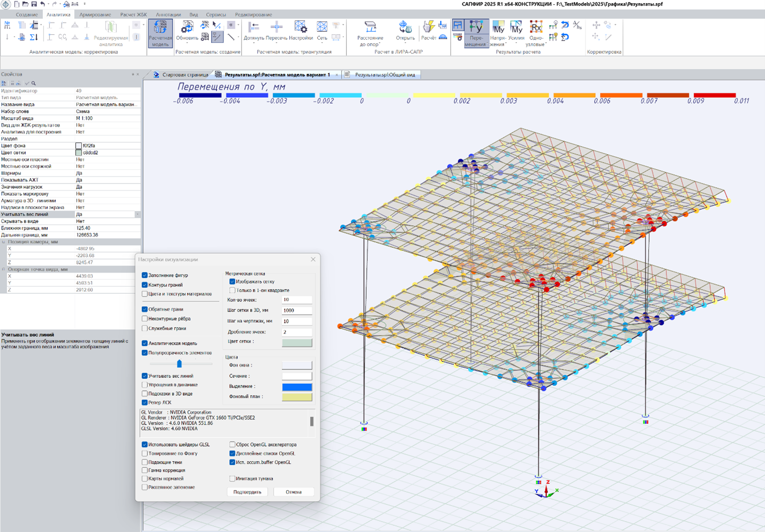Screen dimensions: 765x532
Task: Click the save icon in quick access toolbar
Action: [x=34, y=4]
